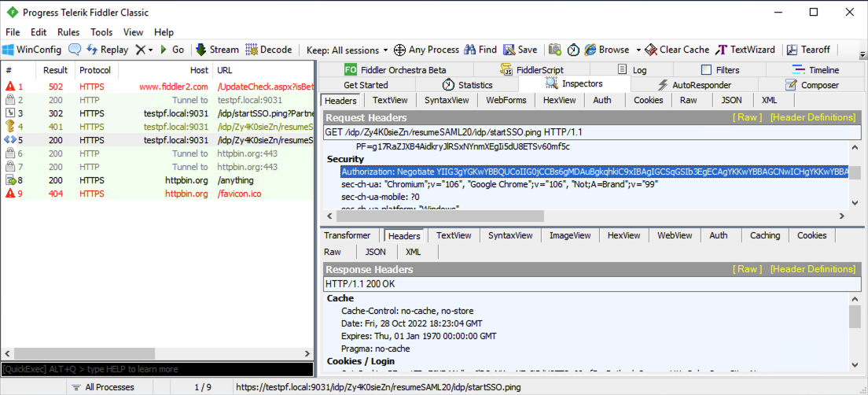Open the File menu

13,32
